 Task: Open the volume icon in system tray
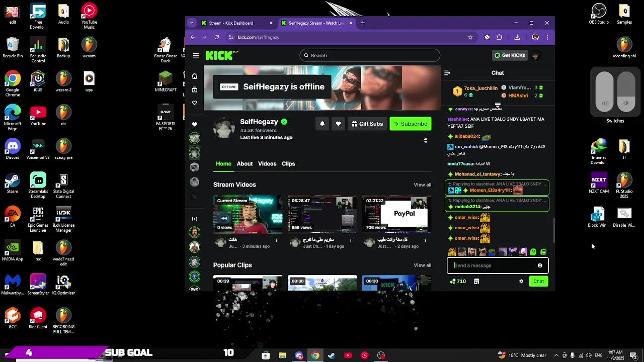[589, 355]
